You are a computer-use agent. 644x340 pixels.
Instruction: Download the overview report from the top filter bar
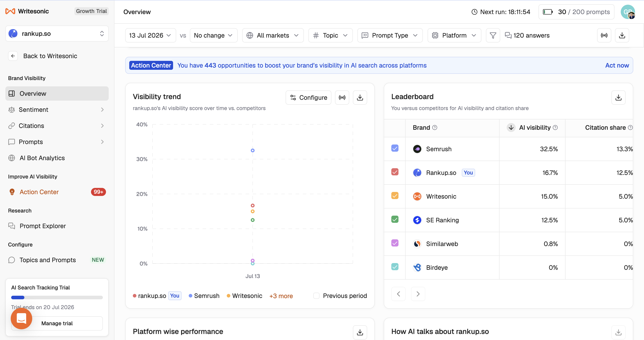click(x=622, y=35)
